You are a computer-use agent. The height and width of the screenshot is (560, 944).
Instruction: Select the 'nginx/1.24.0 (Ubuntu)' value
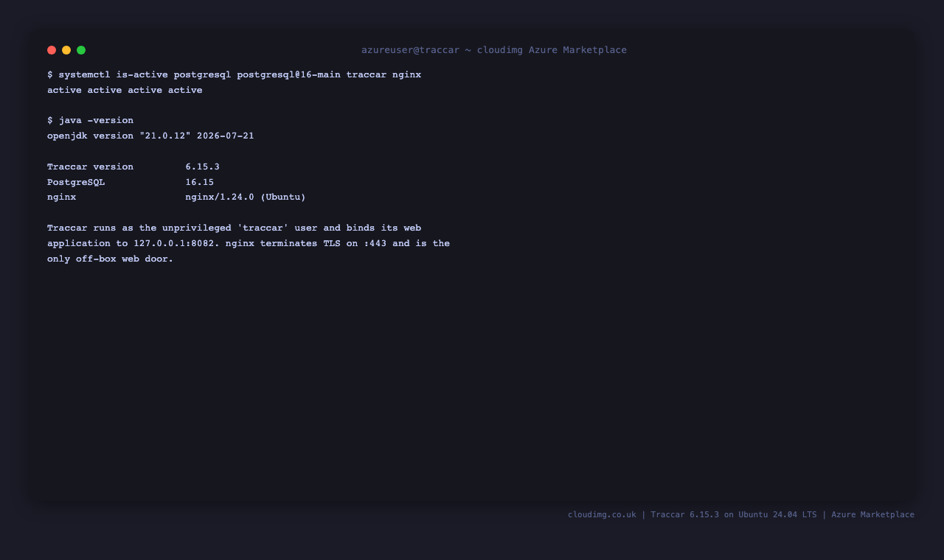(x=246, y=197)
